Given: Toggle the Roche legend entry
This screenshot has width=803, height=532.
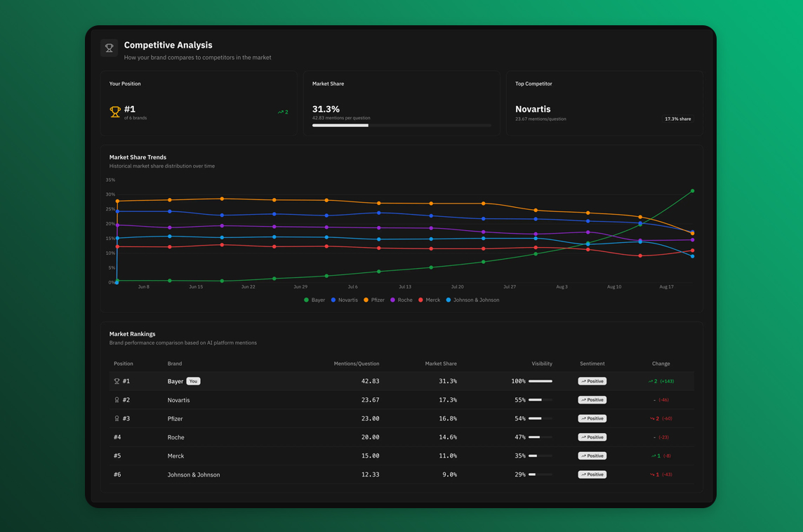Looking at the screenshot, I should [401, 300].
